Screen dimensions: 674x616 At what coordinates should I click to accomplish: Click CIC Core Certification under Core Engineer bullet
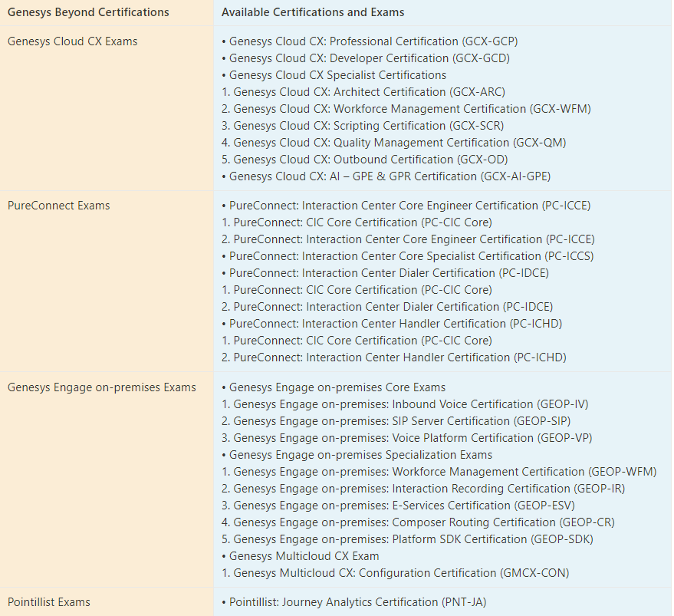tap(357, 222)
